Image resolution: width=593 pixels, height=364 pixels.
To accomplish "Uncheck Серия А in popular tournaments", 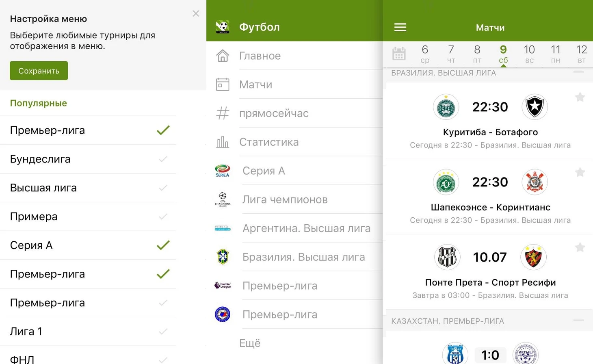I will pos(163,245).
